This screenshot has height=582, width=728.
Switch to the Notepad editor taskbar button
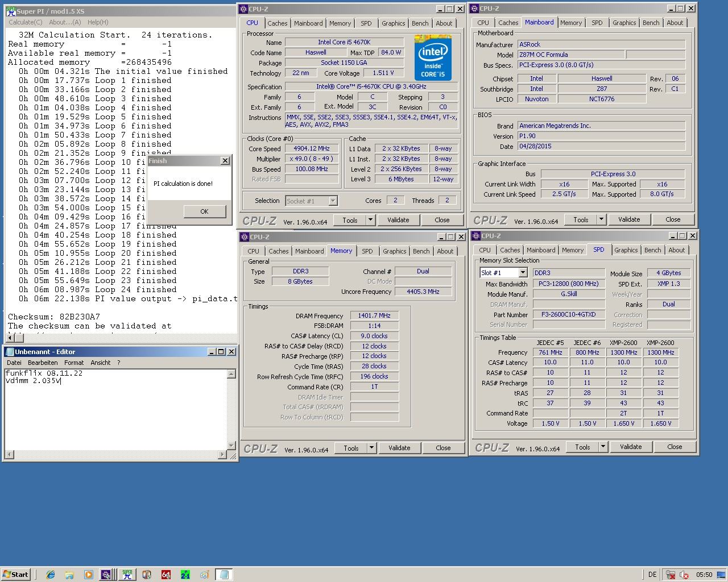pyautogui.click(x=224, y=575)
